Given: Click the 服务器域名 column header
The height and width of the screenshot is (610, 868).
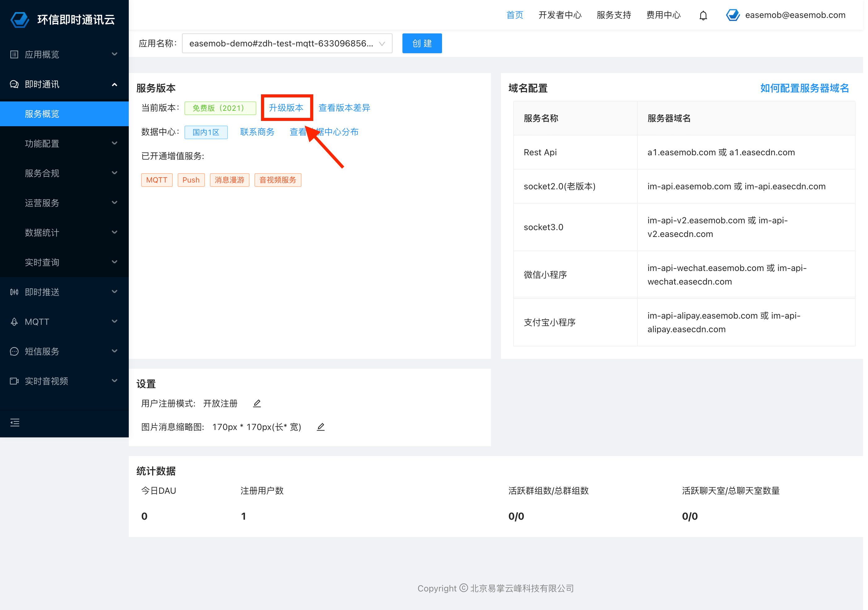Looking at the screenshot, I should pyautogui.click(x=669, y=118).
